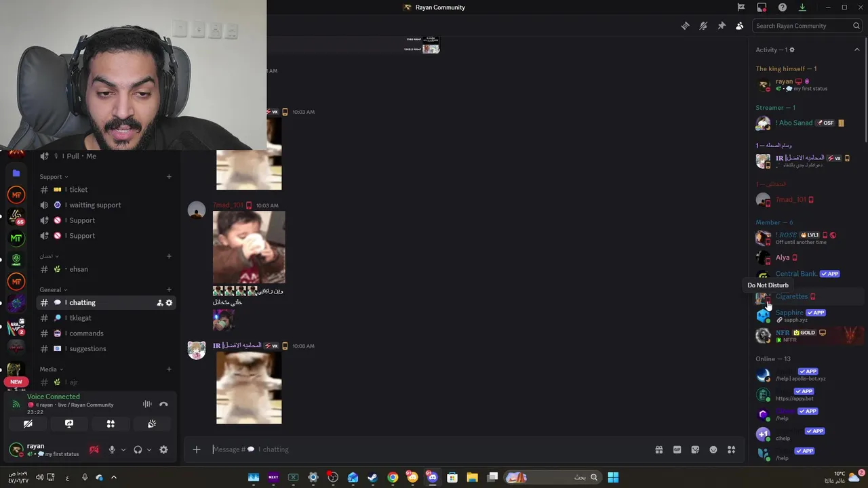Click the 7mad_101 message username

[x=228, y=205]
